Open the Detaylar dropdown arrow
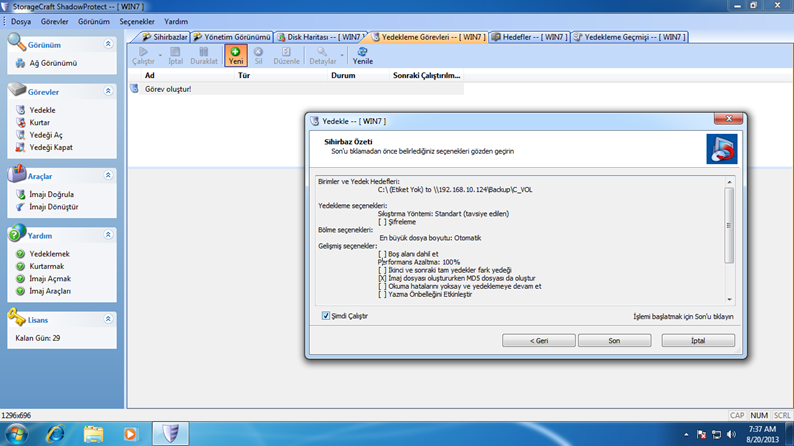 tap(342, 55)
